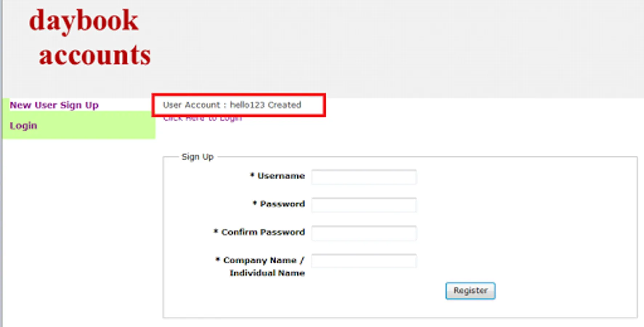Click the hello123 account created message

(232, 105)
